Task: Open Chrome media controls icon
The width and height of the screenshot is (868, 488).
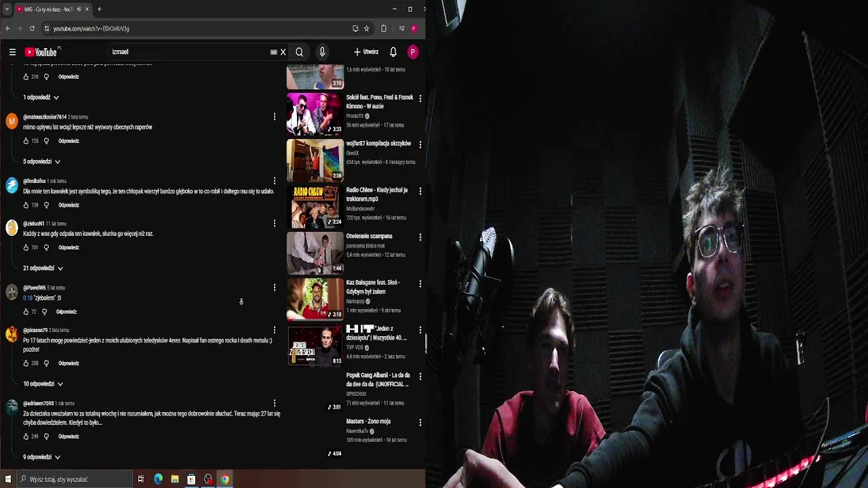Action: tap(401, 28)
